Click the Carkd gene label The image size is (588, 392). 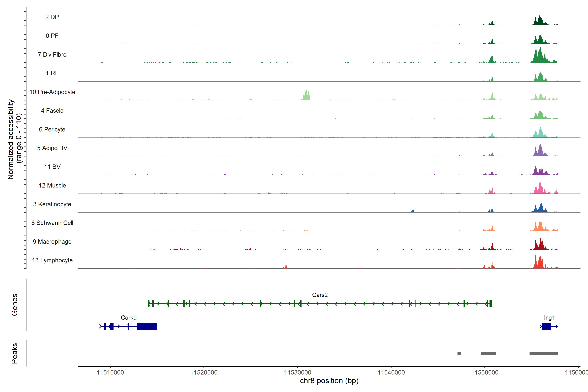click(x=129, y=318)
